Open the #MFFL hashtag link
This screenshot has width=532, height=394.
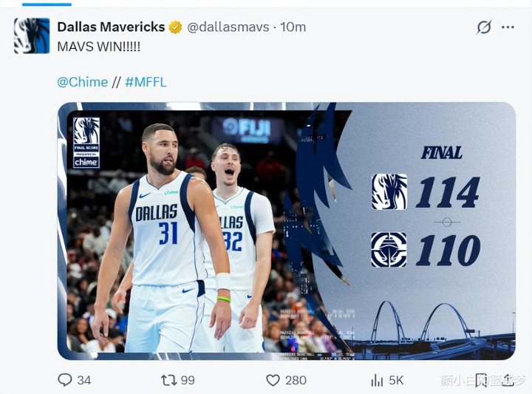[x=146, y=82]
